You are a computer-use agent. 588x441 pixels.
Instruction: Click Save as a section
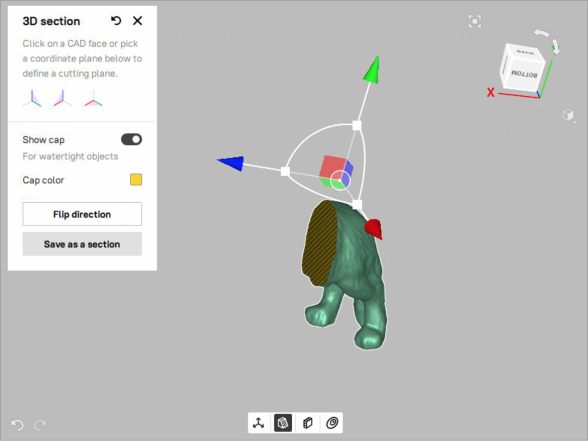82,244
